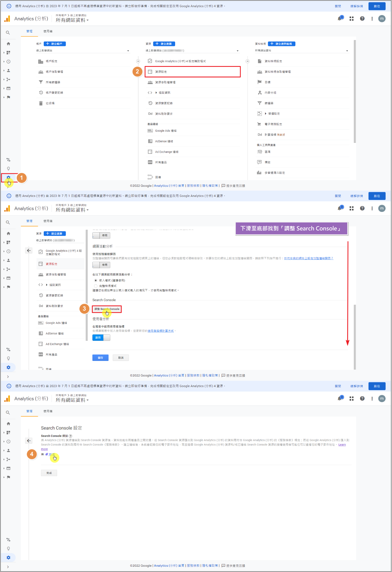Image resolution: width=392 pixels, height=572 pixels.
Task: Open 內容分組 person icon
Action: tap(259, 93)
